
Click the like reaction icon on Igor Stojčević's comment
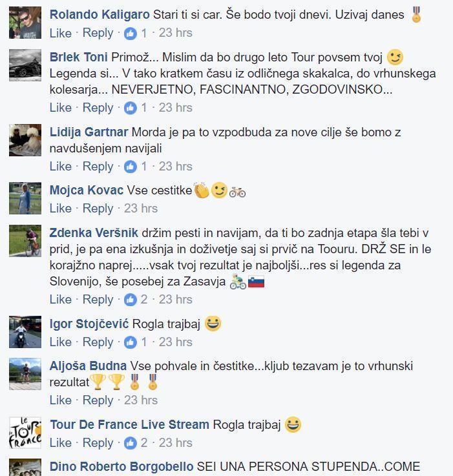coord(131,342)
